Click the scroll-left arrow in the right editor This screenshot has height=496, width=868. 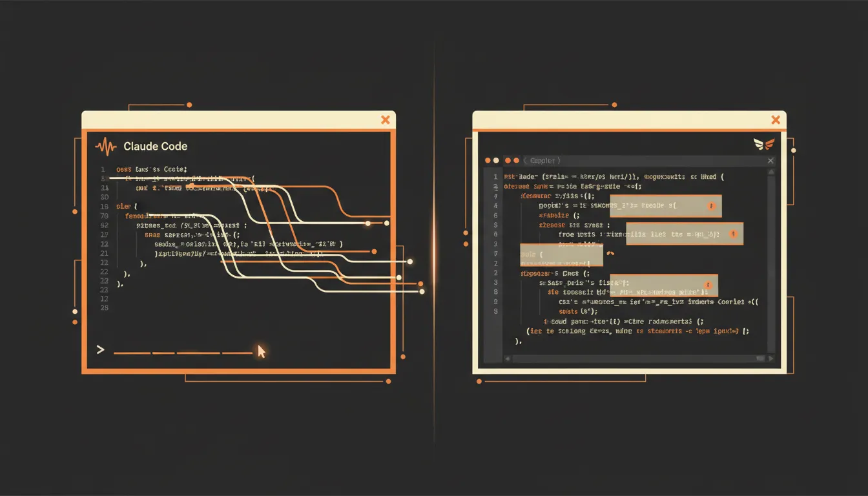click(508, 358)
